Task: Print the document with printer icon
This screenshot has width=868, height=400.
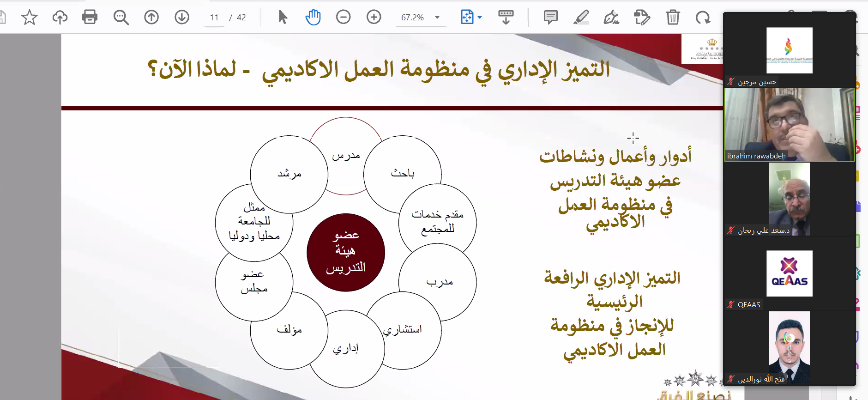Action: click(90, 18)
